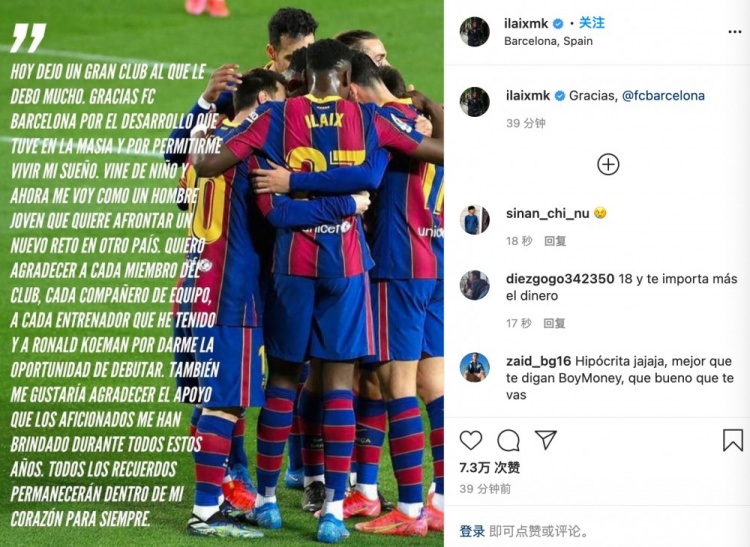Reply to sinan_chi_nu comment via 回复
Screen dimensions: 750x547
coord(555,241)
